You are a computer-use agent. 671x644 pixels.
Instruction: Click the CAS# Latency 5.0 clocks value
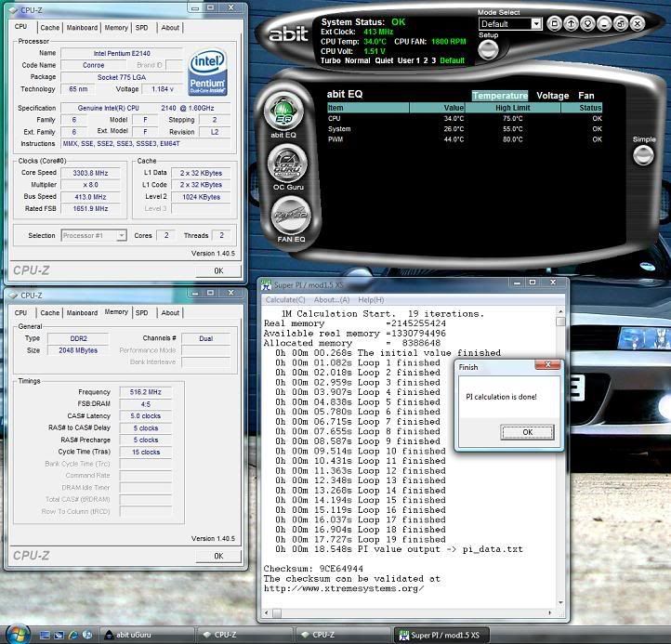(x=146, y=416)
